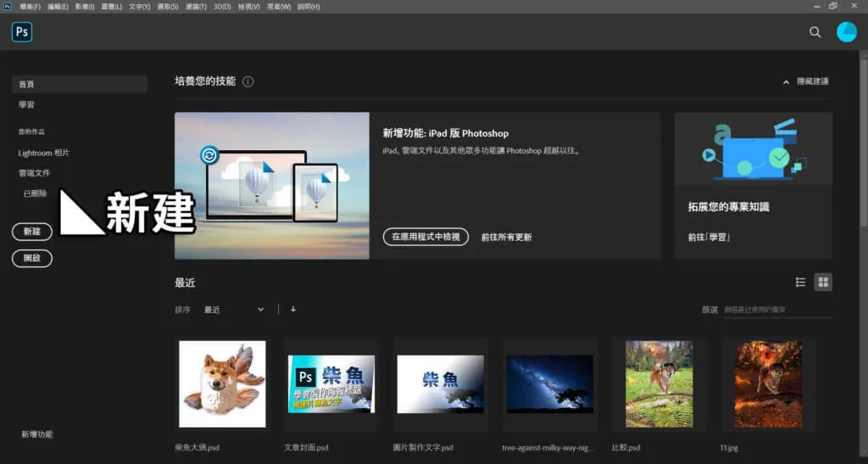Select 首頁 in the left sidebar
This screenshot has height=464, width=868.
point(80,84)
